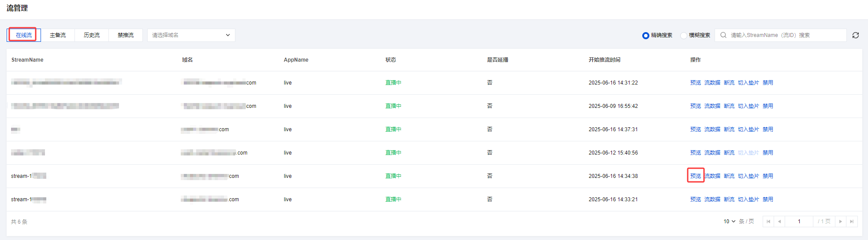Go to next page arrow icon
The image size is (868, 240).
pyautogui.click(x=841, y=222)
